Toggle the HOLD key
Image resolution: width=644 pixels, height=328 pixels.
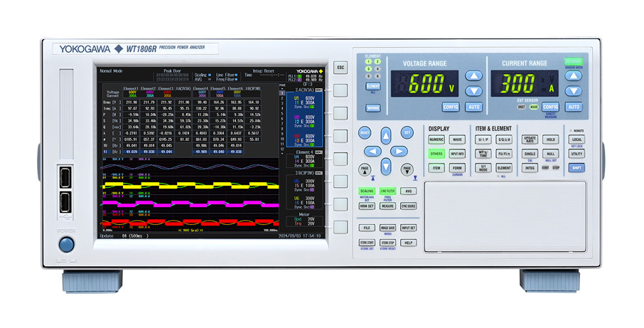(551, 139)
